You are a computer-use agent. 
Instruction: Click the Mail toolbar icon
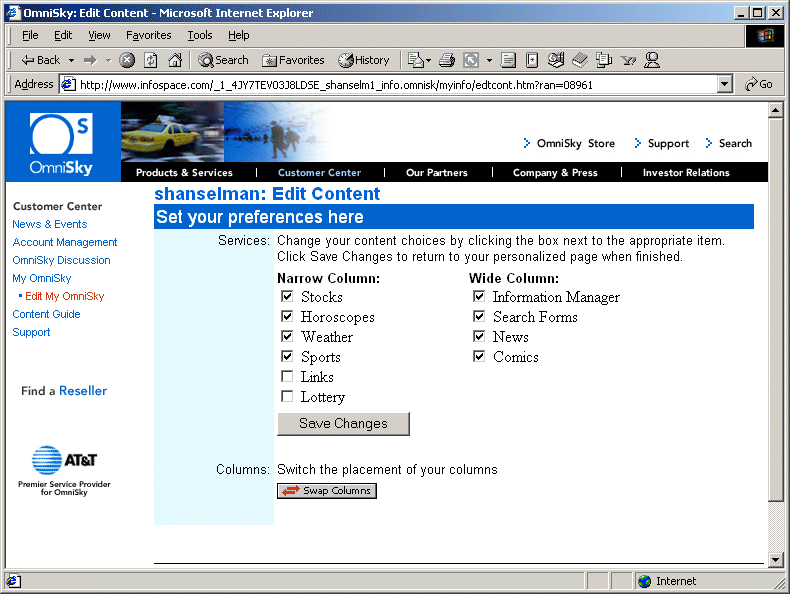416,60
